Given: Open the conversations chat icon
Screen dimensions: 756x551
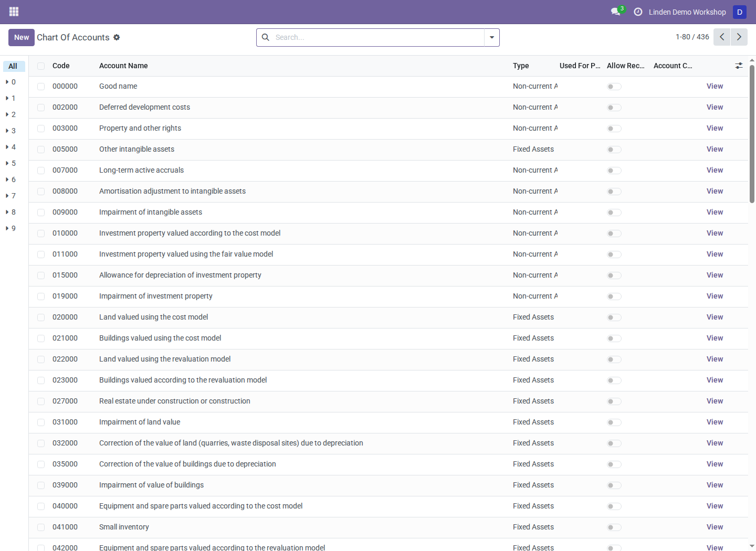Looking at the screenshot, I should point(616,12).
